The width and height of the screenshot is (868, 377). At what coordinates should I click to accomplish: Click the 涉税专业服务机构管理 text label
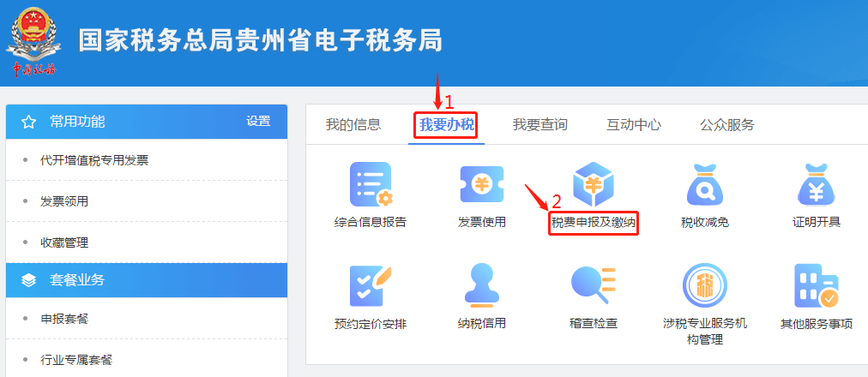(x=705, y=331)
